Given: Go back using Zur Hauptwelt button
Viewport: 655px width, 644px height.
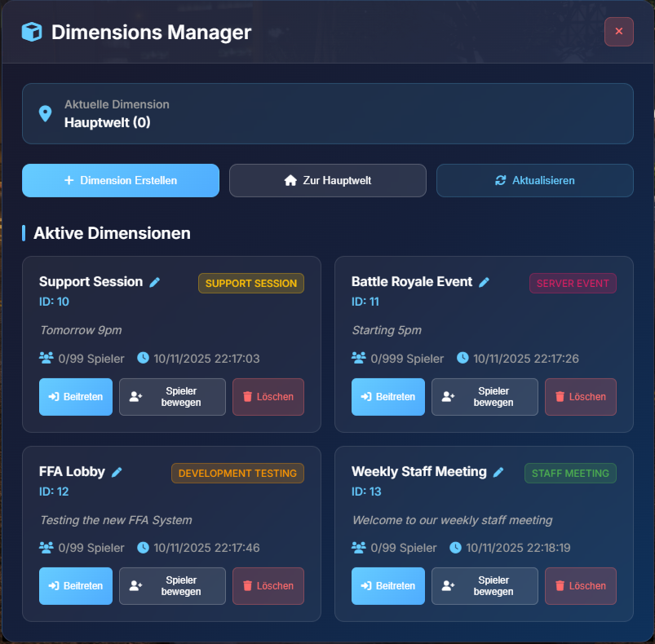Looking at the screenshot, I should point(328,180).
